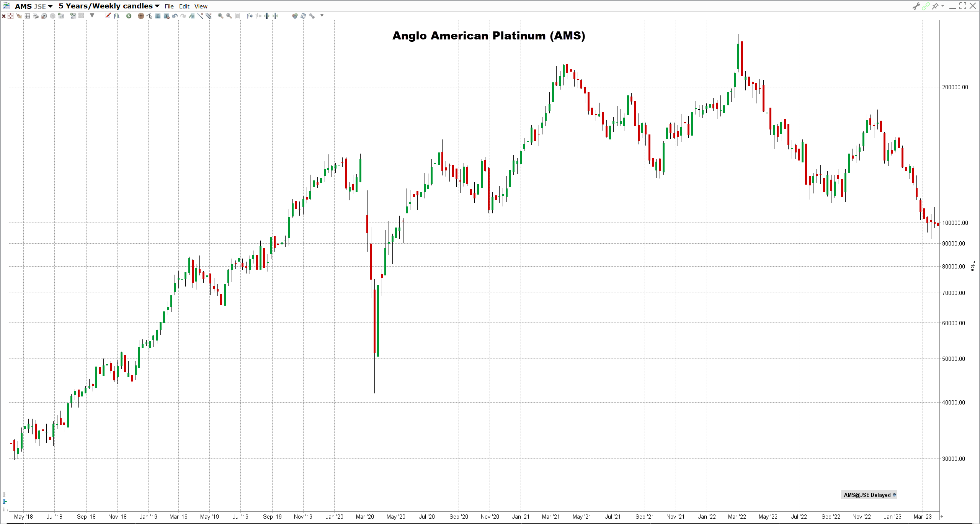Click the refresh arrows icon

303,16
